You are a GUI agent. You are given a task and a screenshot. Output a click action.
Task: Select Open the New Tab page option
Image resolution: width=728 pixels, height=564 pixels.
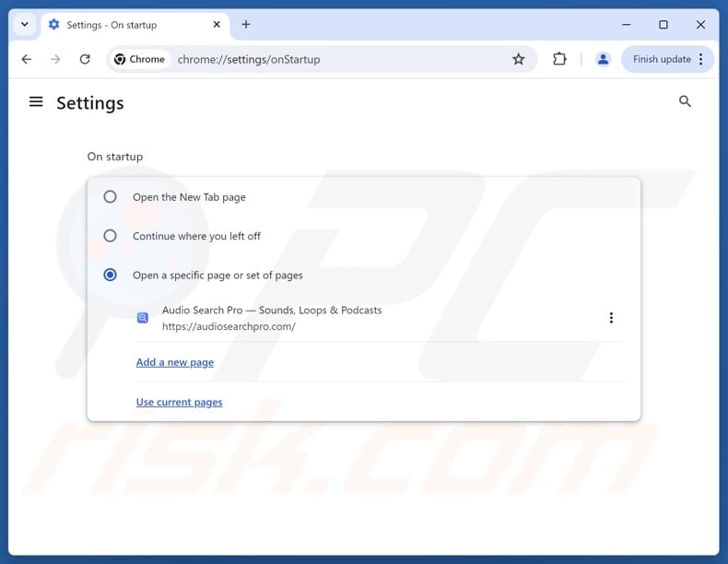point(111,196)
